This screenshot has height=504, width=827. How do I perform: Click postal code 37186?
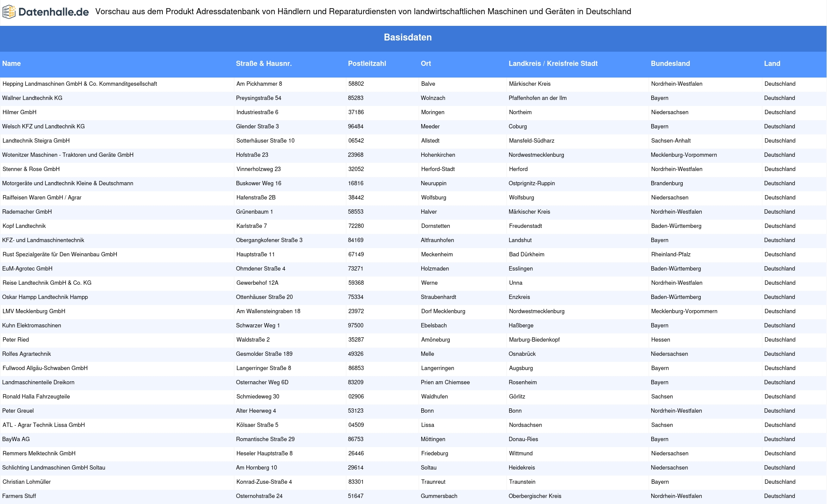point(356,112)
